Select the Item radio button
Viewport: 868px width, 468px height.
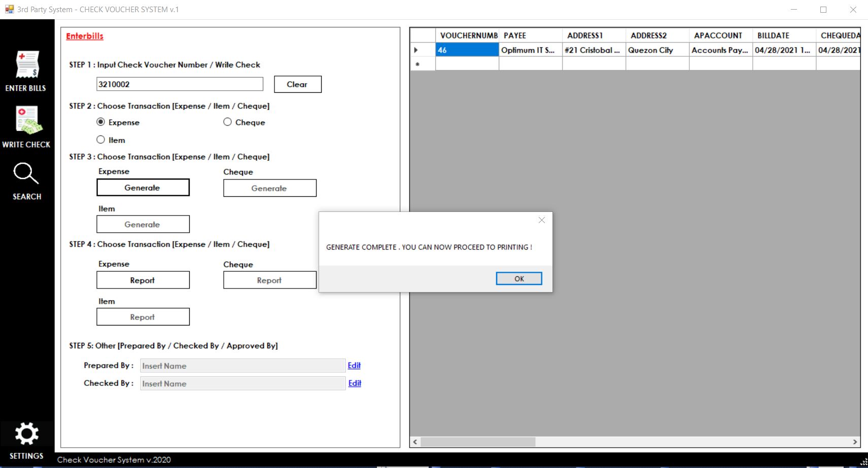coord(101,140)
